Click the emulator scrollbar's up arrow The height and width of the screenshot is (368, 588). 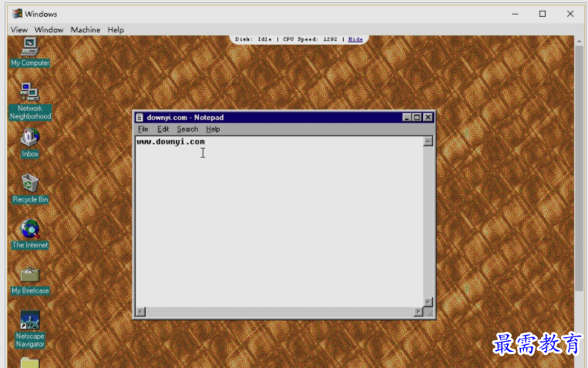pos(580,41)
